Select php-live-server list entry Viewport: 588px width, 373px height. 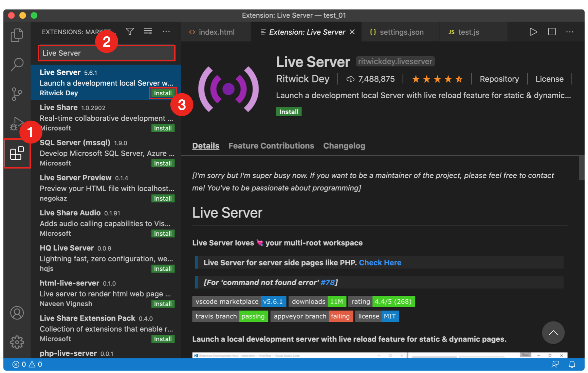(x=106, y=353)
